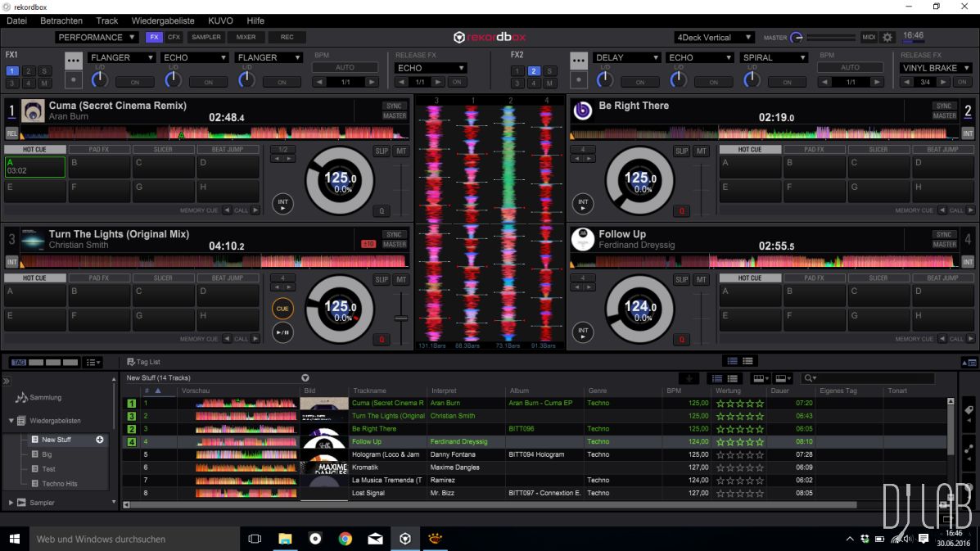
Task: Click the Tag List icon
Action: [x=131, y=362]
